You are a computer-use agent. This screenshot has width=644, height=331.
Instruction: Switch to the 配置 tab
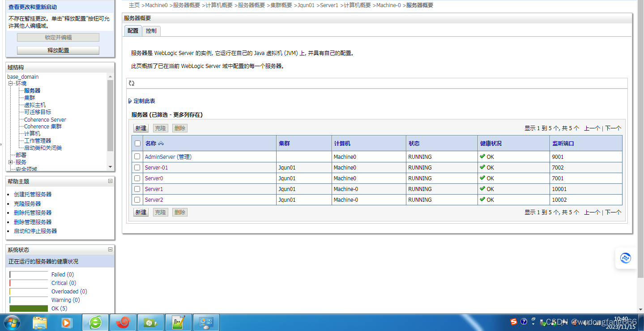(133, 31)
